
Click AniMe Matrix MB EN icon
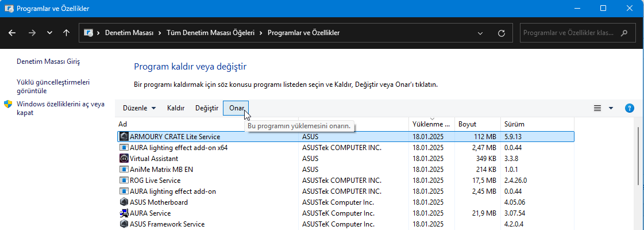point(124,169)
